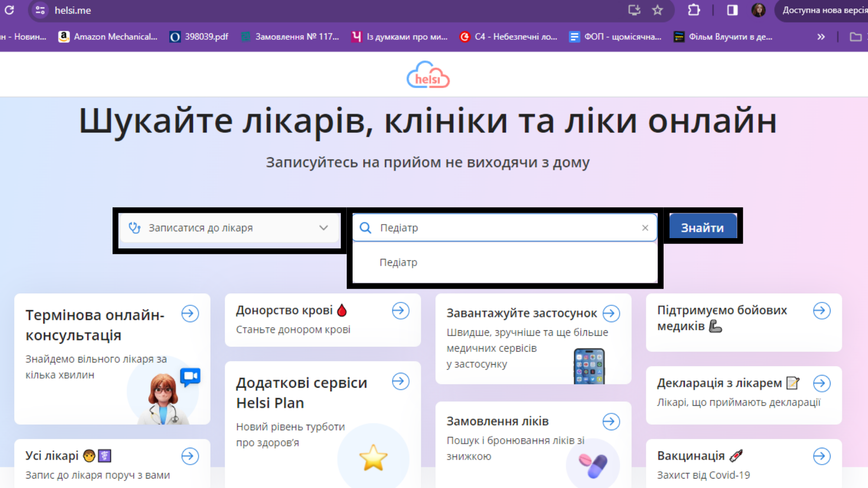
Task: Click the stethoscope icon beside 'Записатися до лікаря'
Action: (134, 228)
